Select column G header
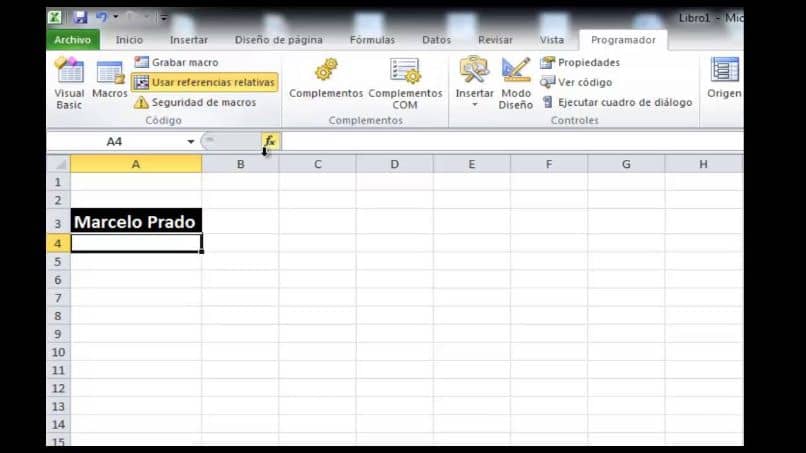Image resolution: width=806 pixels, height=453 pixels. [626, 164]
